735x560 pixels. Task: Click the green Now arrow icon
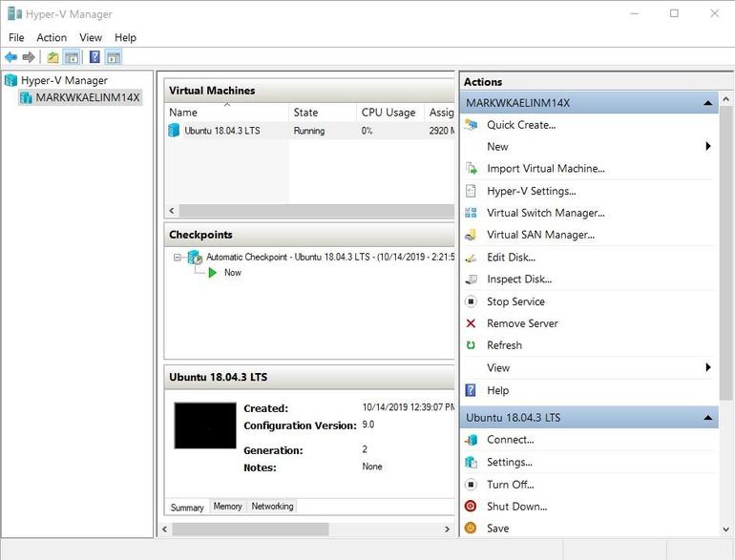point(212,272)
